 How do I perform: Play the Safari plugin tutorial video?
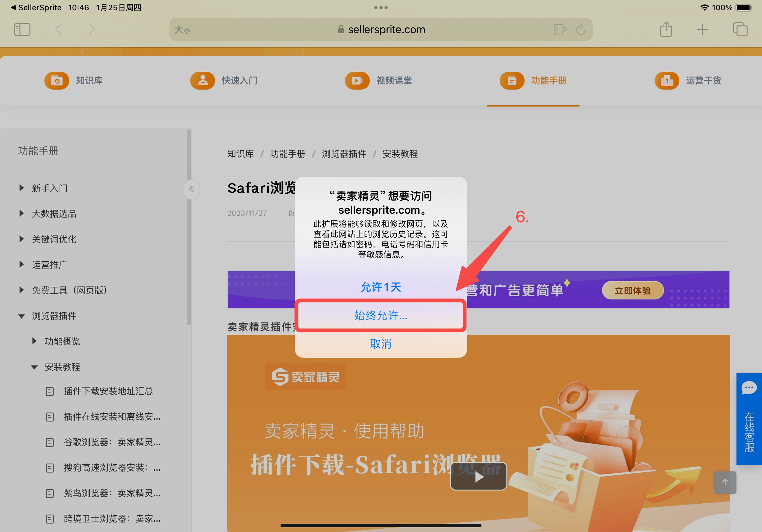pyautogui.click(x=478, y=477)
